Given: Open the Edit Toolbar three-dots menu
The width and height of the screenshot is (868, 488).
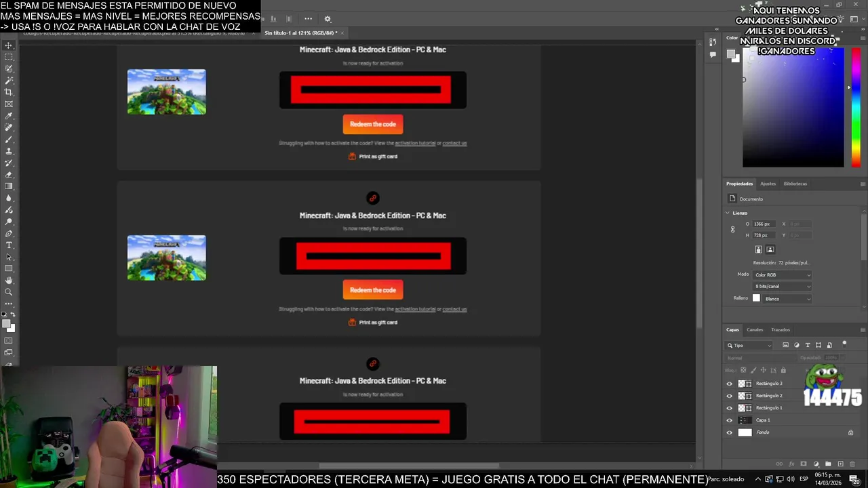Looking at the screenshot, I should coord(9,304).
